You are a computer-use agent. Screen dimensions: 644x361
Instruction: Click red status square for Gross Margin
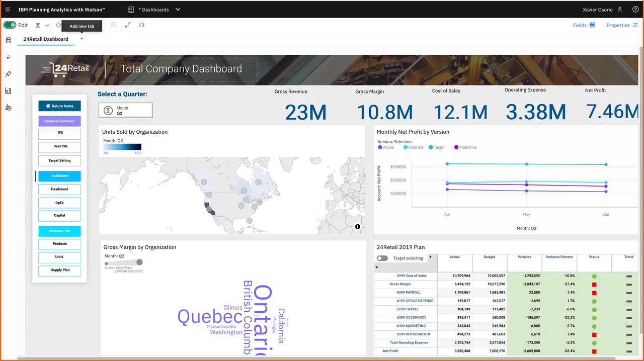[594, 284]
